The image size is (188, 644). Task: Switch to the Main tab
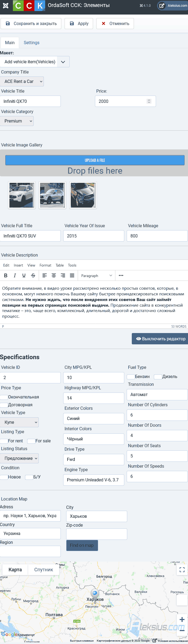pos(10,43)
